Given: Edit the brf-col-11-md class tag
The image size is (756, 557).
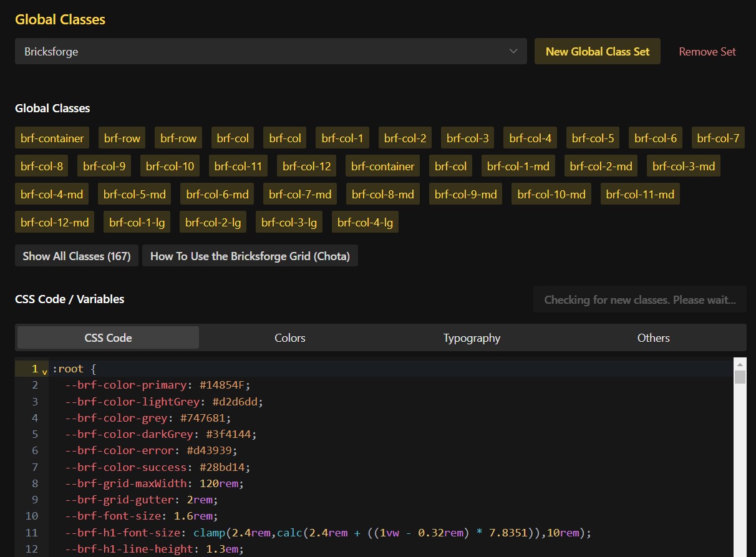Looking at the screenshot, I should (640, 194).
